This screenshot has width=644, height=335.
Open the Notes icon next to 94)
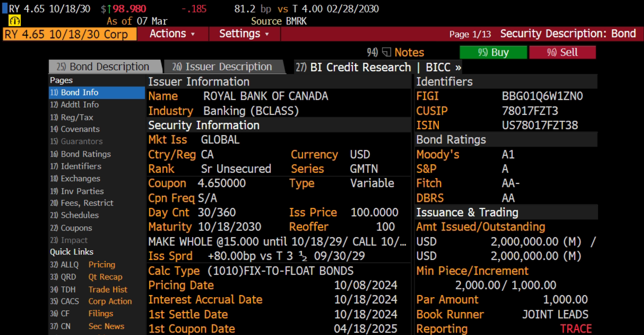pos(387,52)
